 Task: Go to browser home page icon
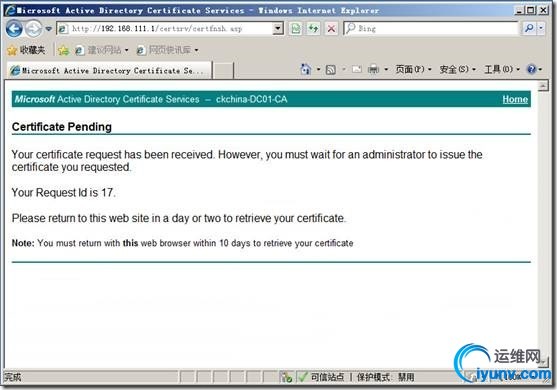tap(305, 69)
